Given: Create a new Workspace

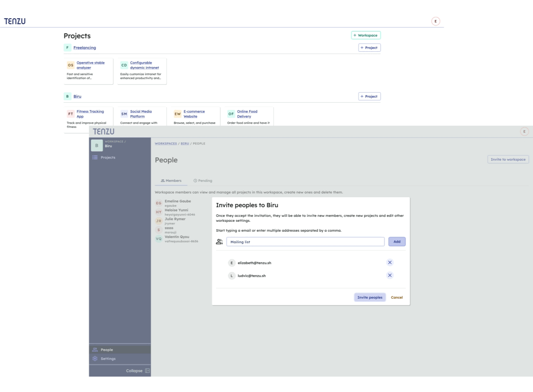Looking at the screenshot, I should click(x=366, y=35).
